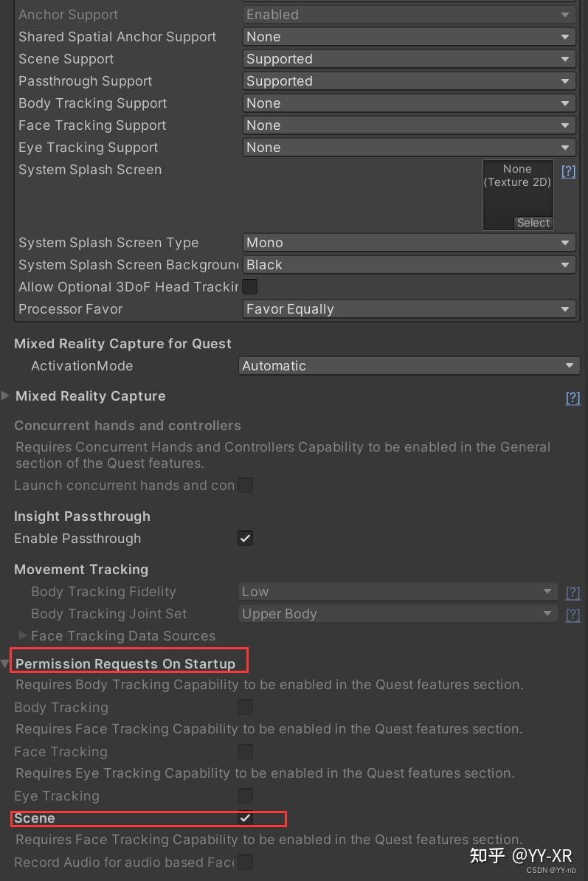This screenshot has width=588, height=881.
Task: Enable the Body Tracking permission checkbox
Action: (245, 707)
